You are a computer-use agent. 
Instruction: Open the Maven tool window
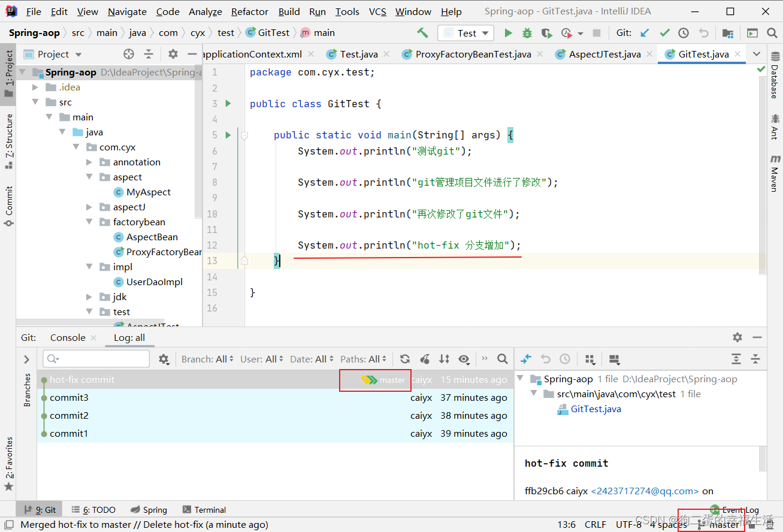pos(775,173)
